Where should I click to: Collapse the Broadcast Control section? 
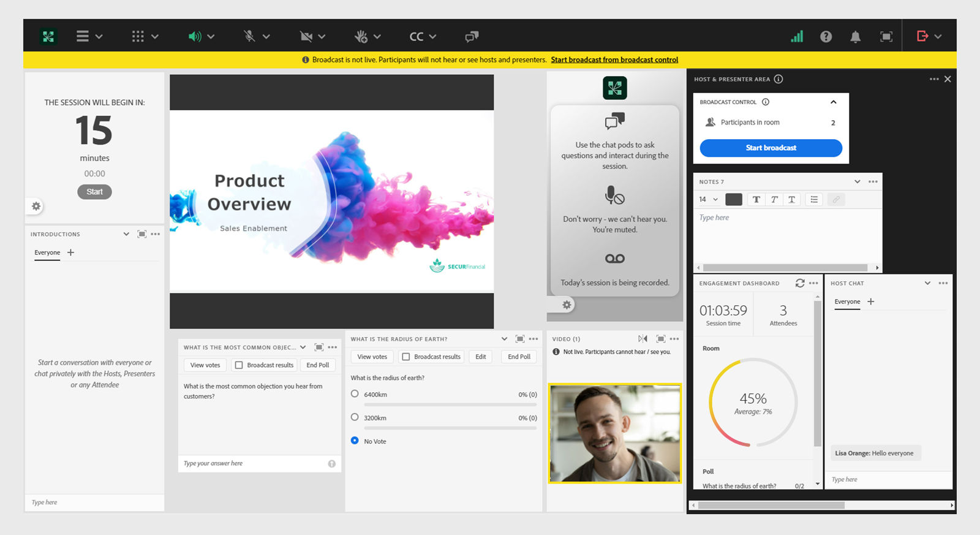click(x=833, y=102)
